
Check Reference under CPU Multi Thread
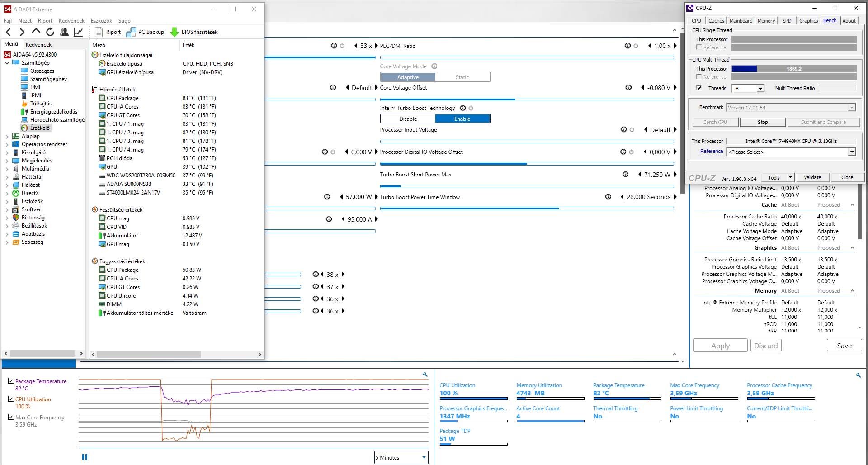(699, 77)
